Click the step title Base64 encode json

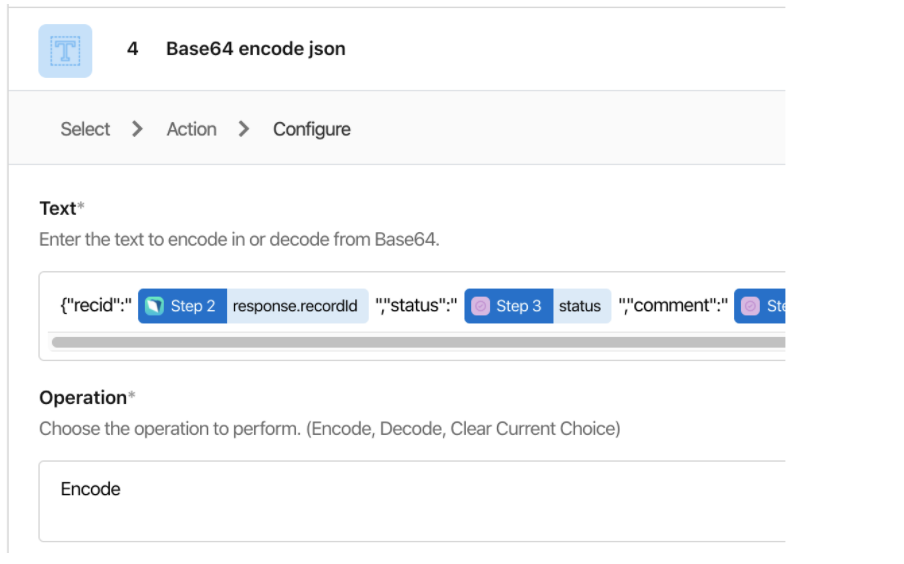click(256, 49)
